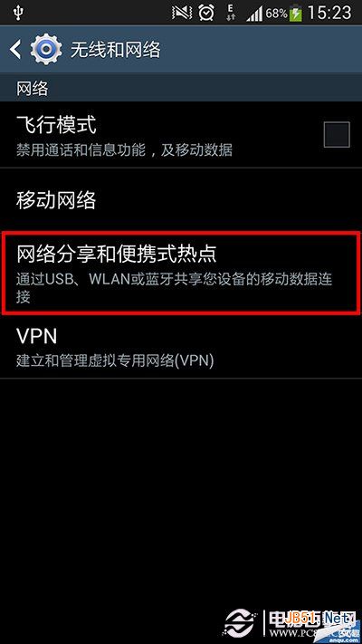This screenshot has height=644, width=362.
Task: Tap the USB connection status icon
Action: pyautogui.click(x=18, y=14)
